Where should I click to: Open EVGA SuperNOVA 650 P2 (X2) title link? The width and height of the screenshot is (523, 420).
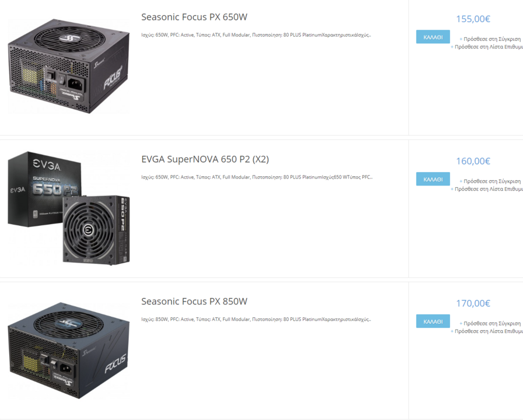(205, 159)
